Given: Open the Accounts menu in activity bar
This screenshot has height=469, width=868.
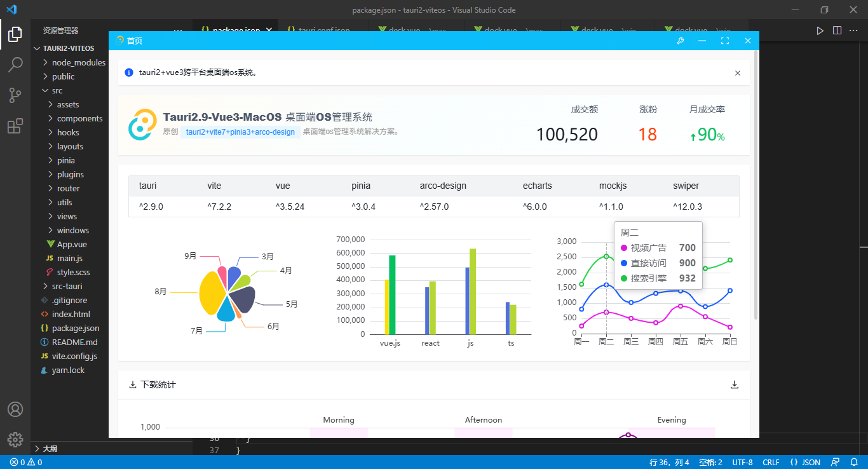Looking at the screenshot, I should click(15, 409).
